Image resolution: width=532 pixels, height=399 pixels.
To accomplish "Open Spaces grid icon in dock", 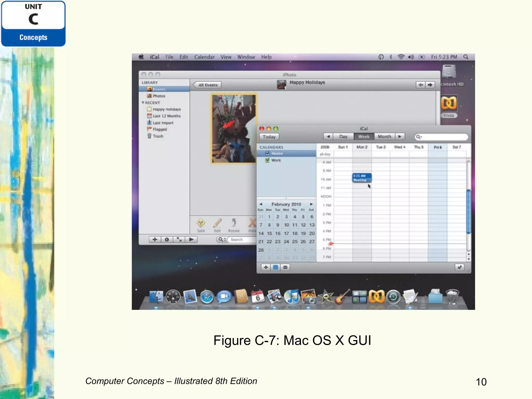I will pyautogui.click(x=359, y=297).
